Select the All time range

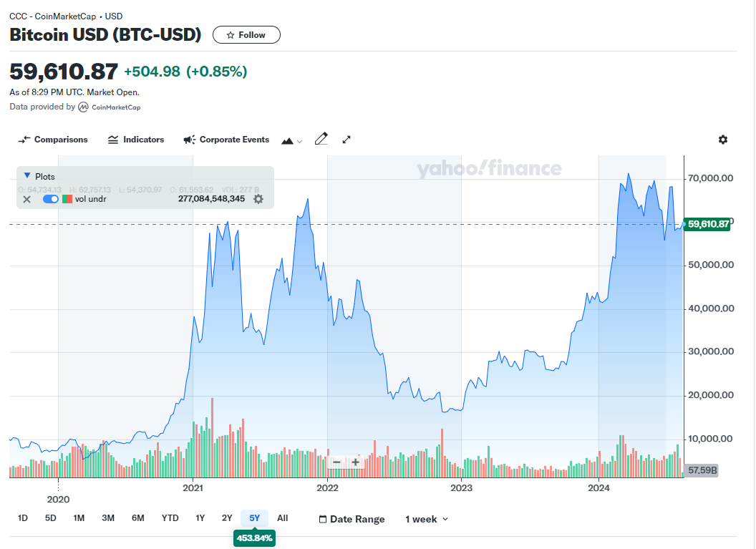point(283,518)
